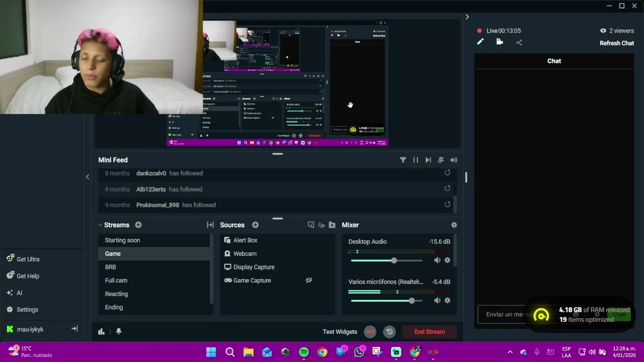Start recording with the REC button
The image size is (644, 362).
pyautogui.click(x=370, y=332)
